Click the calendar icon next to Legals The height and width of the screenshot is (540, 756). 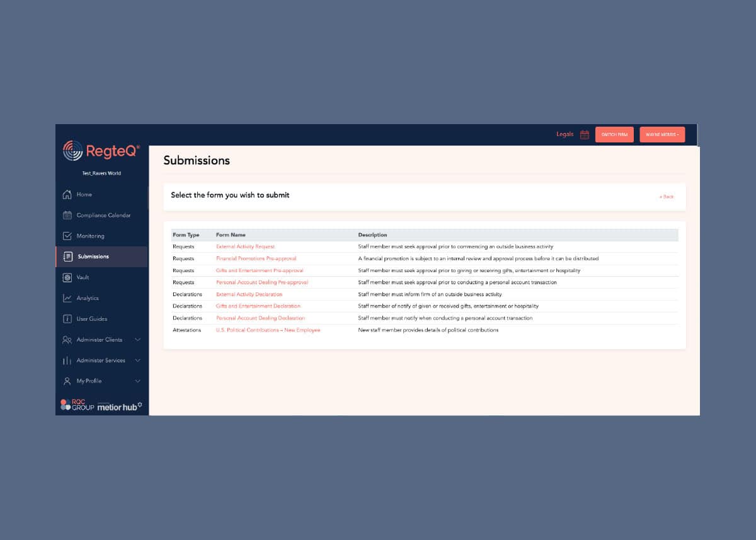tap(584, 134)
